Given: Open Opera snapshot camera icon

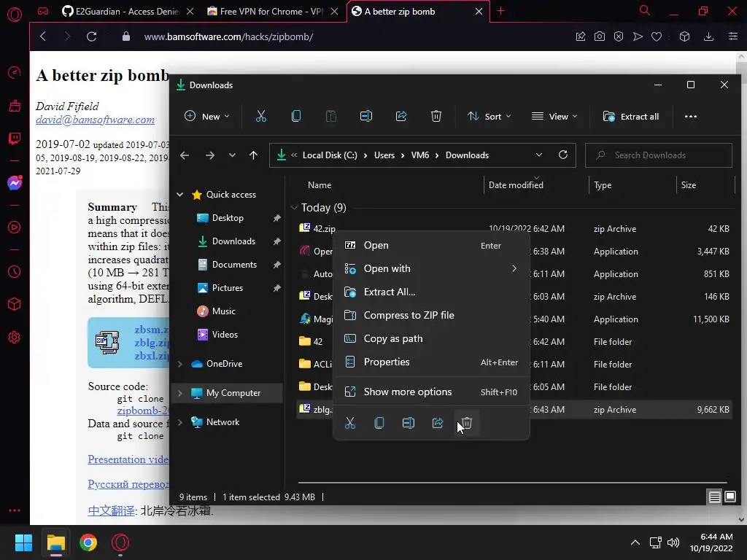Looking at the screenshot, I should (600, 36).
